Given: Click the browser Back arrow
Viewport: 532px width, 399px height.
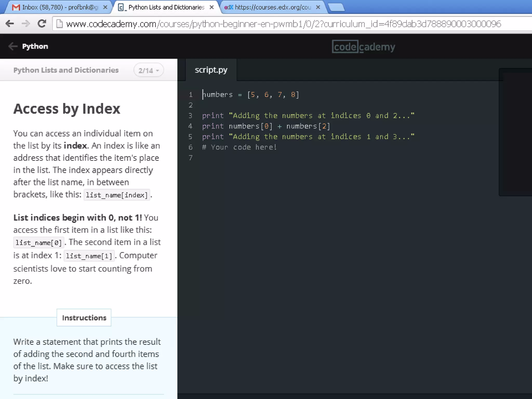Looking at the screenshot, I should [x=10, y=24].
